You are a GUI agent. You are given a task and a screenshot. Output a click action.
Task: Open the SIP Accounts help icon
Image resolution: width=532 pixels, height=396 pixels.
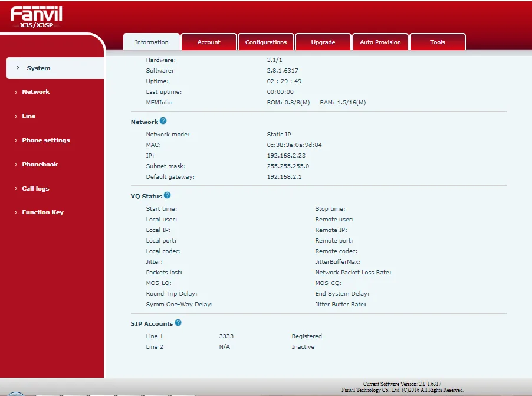(x=179, y=323)
